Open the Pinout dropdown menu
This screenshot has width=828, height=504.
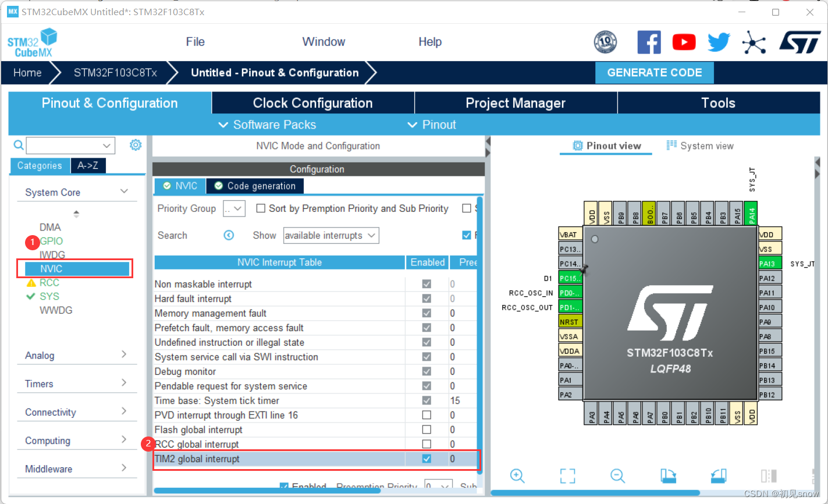431,125
